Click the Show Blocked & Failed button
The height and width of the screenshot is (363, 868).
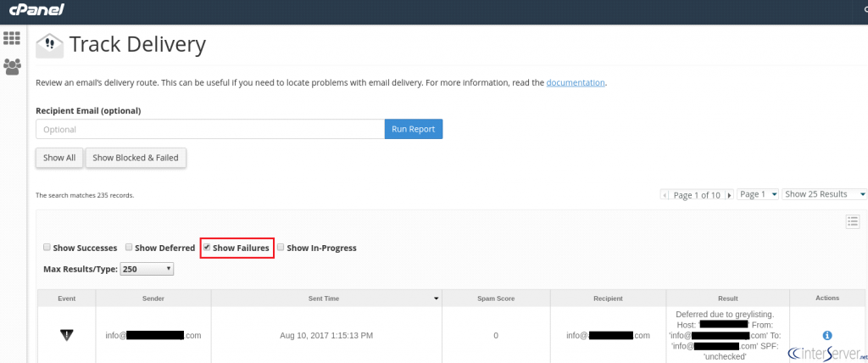coord(136,158)
